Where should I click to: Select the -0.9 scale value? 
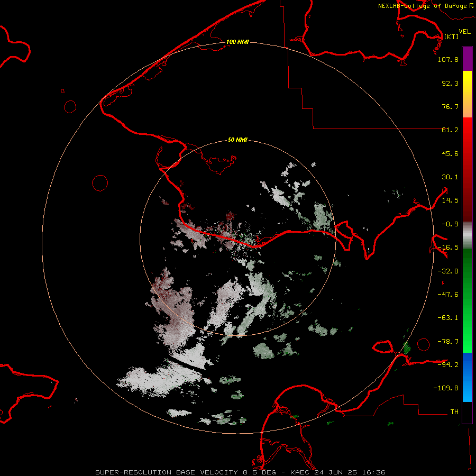click(x=450, y=224)
